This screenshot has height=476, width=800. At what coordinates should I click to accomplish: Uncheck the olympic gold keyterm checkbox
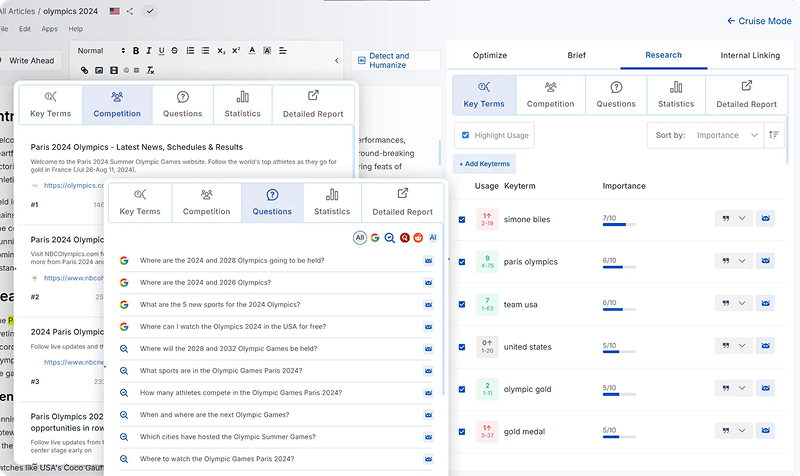tap(462, 389)
